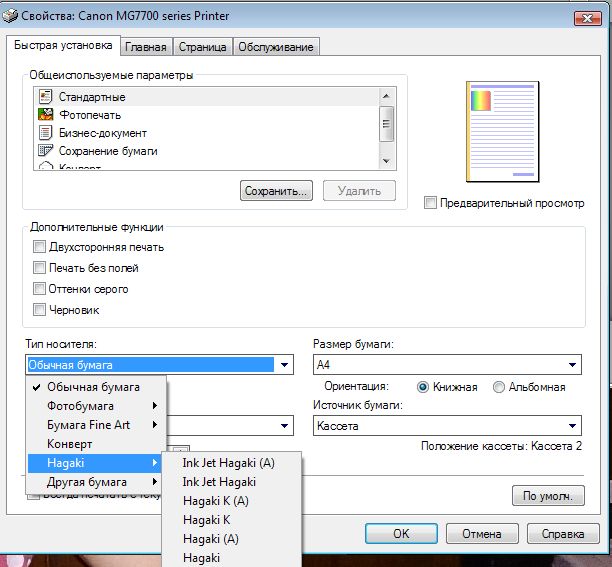This screenshot has width=612, height=567.
Task: Click the printer icon in title bar
Action: 9,16
